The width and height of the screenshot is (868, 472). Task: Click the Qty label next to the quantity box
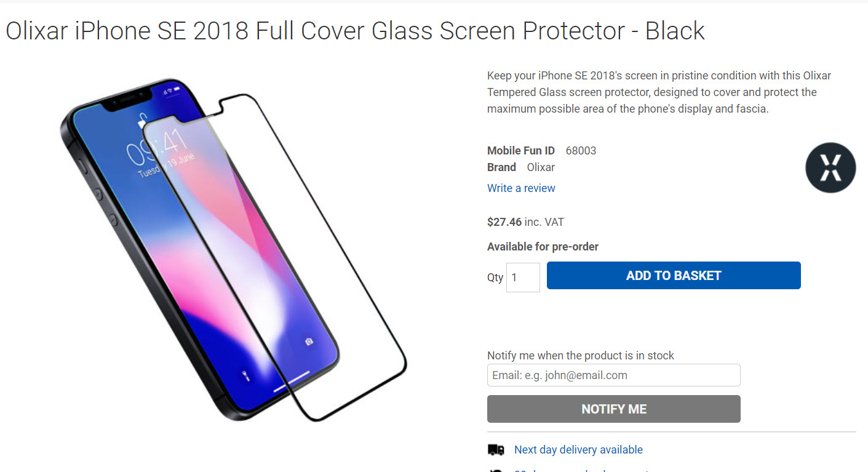coord(494,278)
